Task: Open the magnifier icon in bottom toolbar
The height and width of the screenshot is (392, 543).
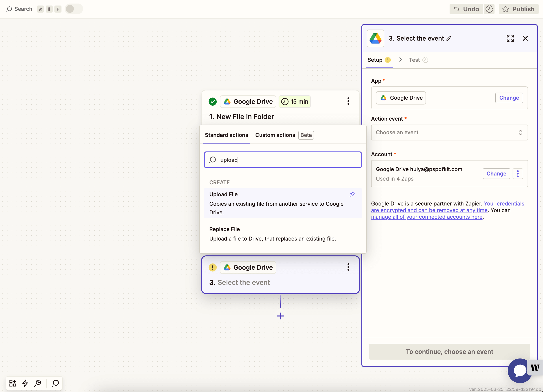Action: [55, 383]
